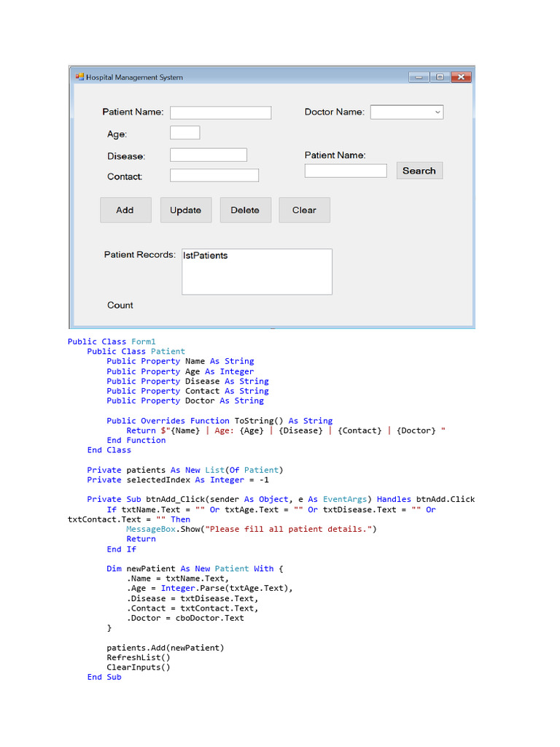
Task: Focus the Disease text box
Action: 209,155
